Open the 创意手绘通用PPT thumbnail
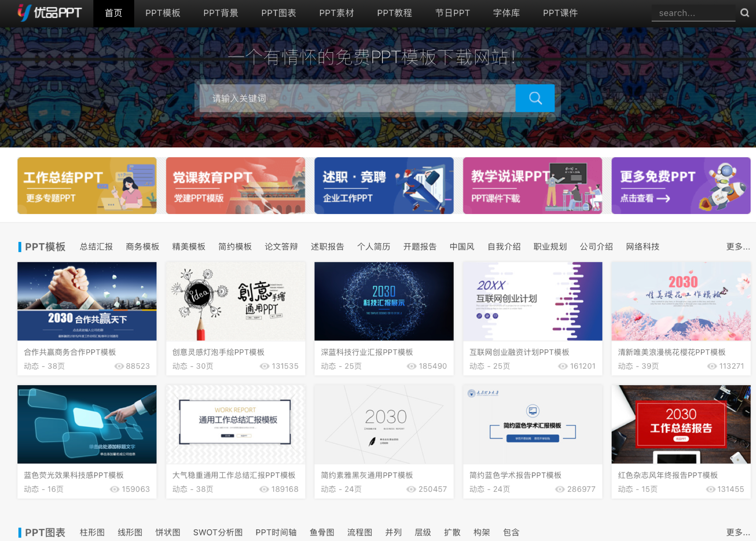 (x=235, y=301)
